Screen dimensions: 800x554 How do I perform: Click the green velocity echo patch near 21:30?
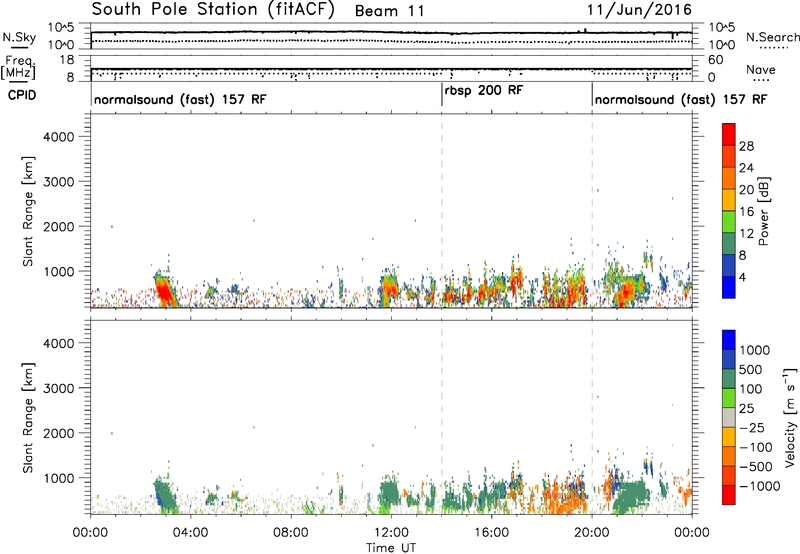631,496
